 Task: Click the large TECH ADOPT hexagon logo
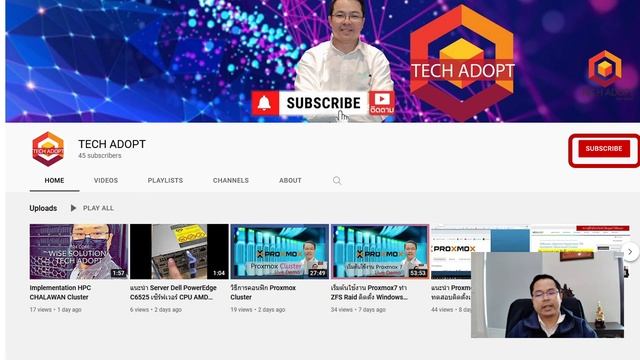coord(462,63)
